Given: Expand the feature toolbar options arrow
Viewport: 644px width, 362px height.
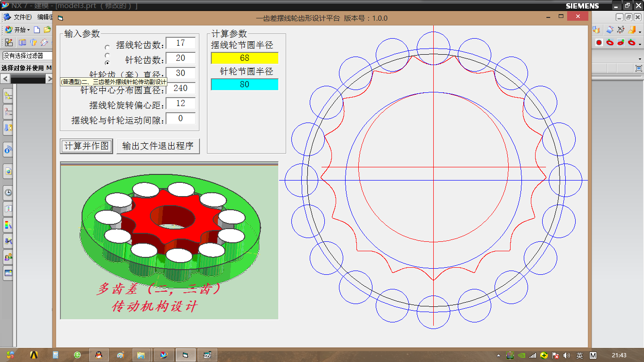Looking at the screenshot, I should (x=640, y=32).
